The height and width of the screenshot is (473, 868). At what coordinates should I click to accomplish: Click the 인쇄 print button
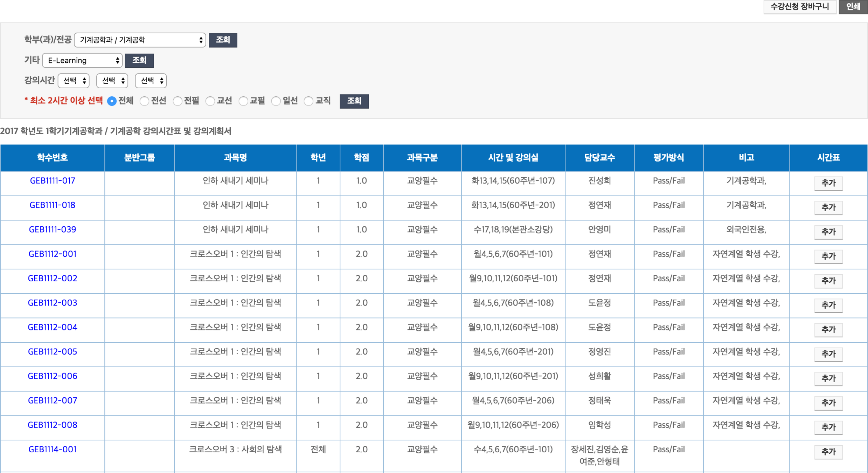853,7
